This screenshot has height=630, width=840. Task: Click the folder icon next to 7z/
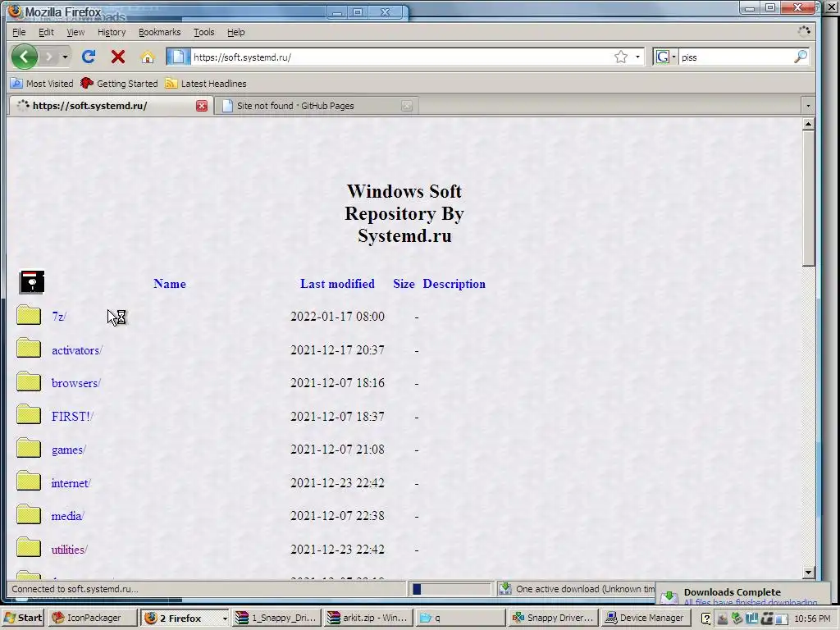[x=29, y=315]
